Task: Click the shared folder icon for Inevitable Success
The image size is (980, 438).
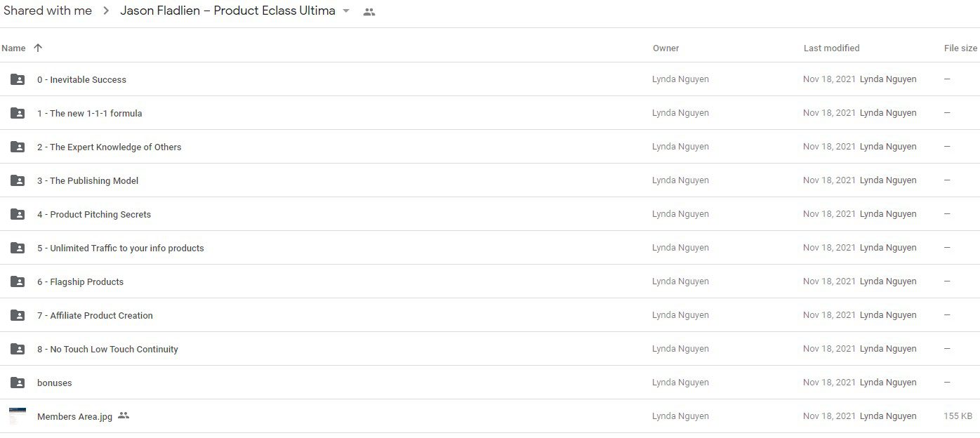Action: click(18, 79)
